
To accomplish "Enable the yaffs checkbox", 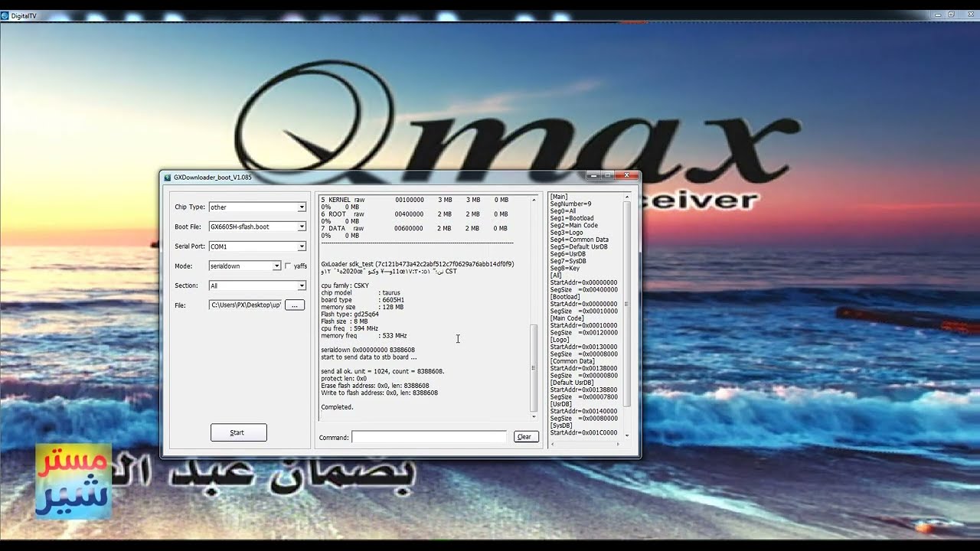I will (x=288, y=266).
